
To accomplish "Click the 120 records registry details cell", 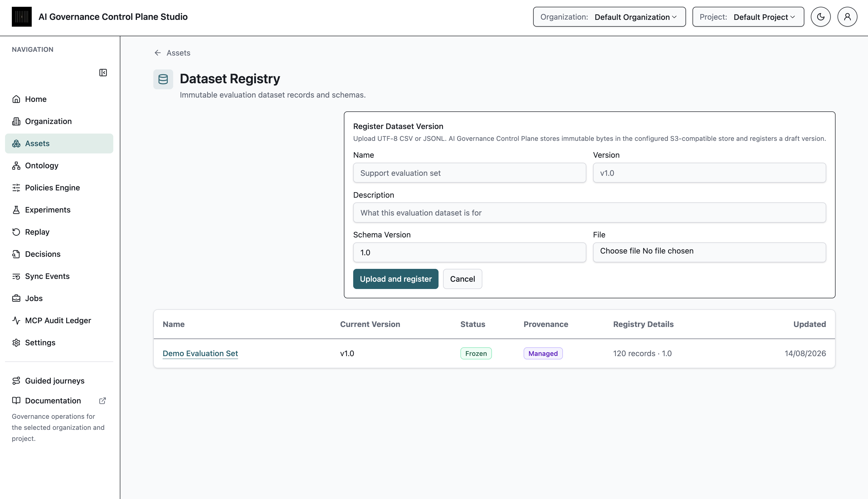I will 642,353.
